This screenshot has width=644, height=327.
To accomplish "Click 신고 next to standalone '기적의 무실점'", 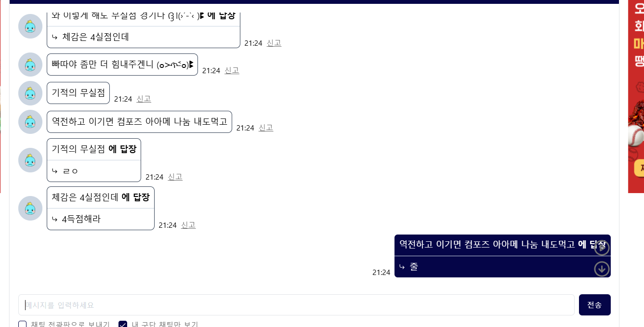I will (x=144, y=99).
